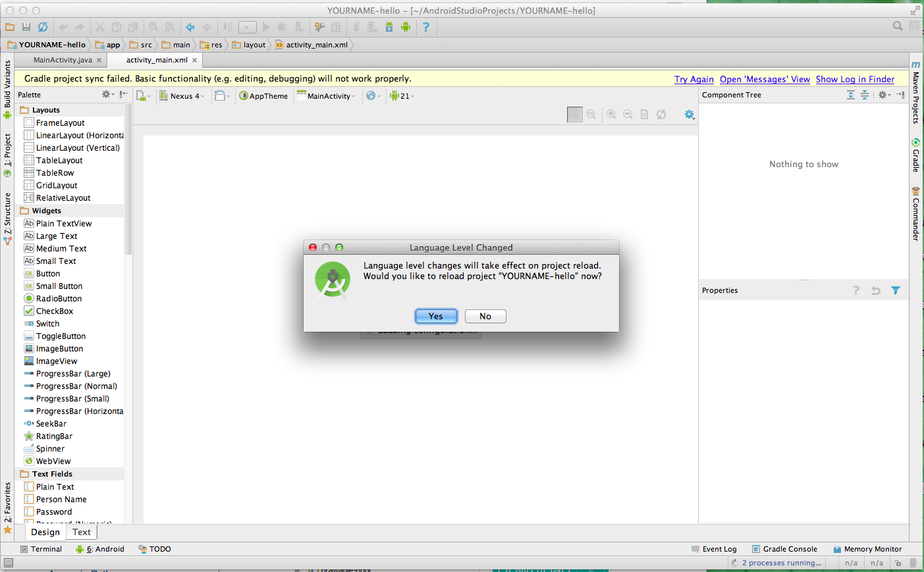924x572 pixels.
Task: Click the Cut scissors icon
Action: tap(100, 27)
